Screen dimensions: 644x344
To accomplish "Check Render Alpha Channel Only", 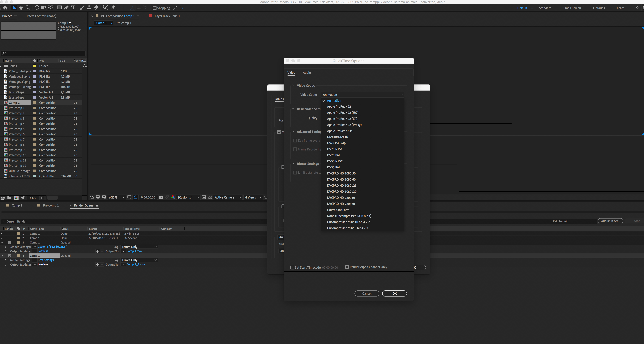I will 347,267.
